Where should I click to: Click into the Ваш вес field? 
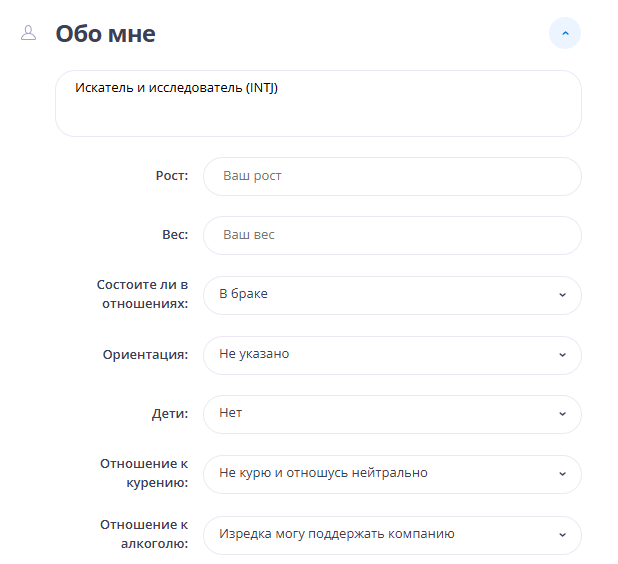coord(392,235)
